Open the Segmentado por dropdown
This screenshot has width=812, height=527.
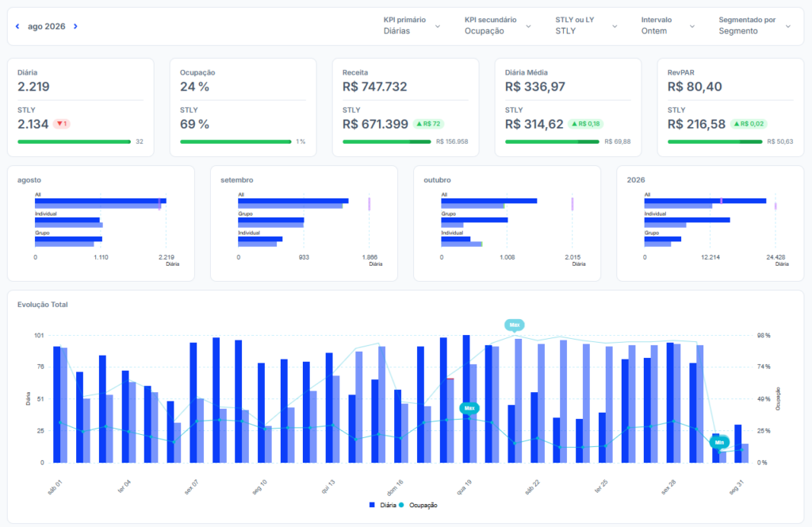[755, 26]
